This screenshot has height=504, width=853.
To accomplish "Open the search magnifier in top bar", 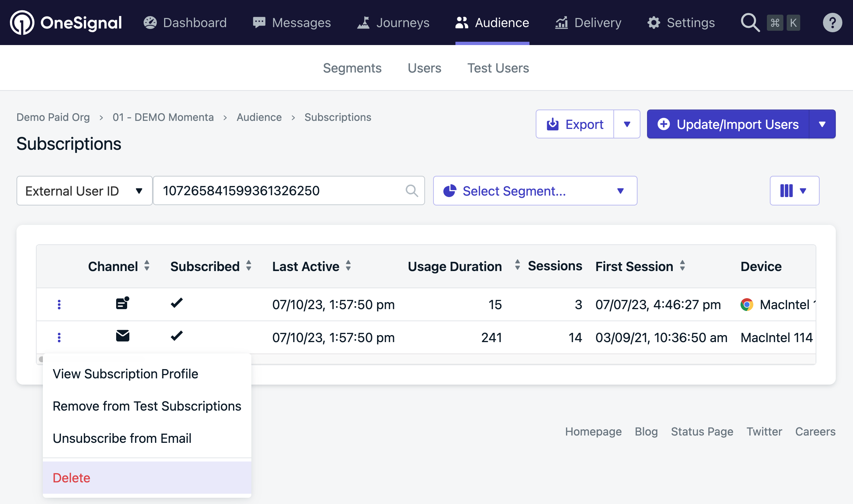I will coord(750,23).
